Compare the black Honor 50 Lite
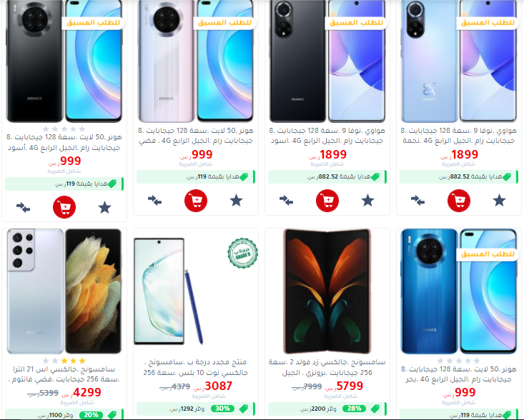Screen dimensions: 524x420 tap(23, 208)
